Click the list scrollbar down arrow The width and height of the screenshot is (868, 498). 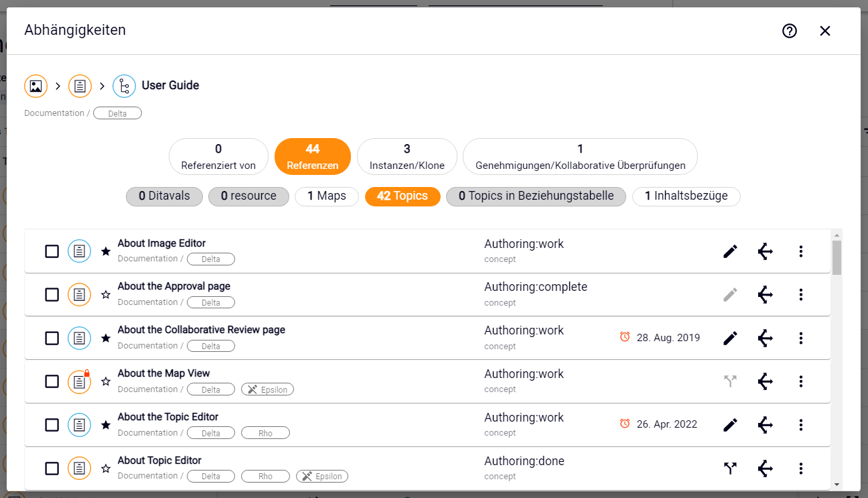pyautogui.click(x=837, y=485)
